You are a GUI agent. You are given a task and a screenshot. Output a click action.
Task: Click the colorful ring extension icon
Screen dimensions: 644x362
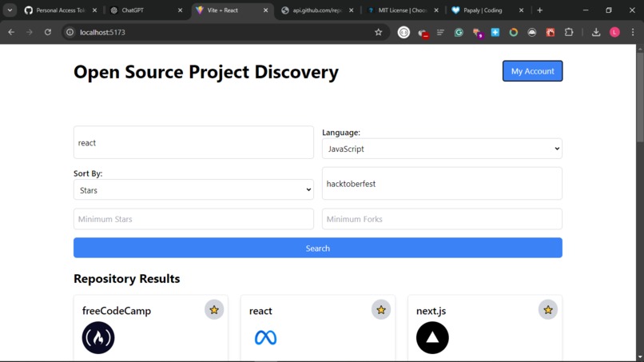pos(514,32)
